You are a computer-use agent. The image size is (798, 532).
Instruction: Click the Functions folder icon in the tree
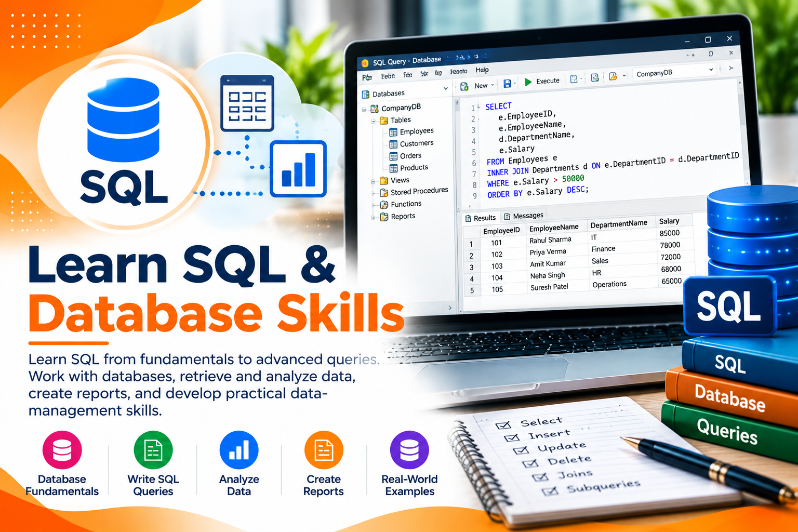384,205
